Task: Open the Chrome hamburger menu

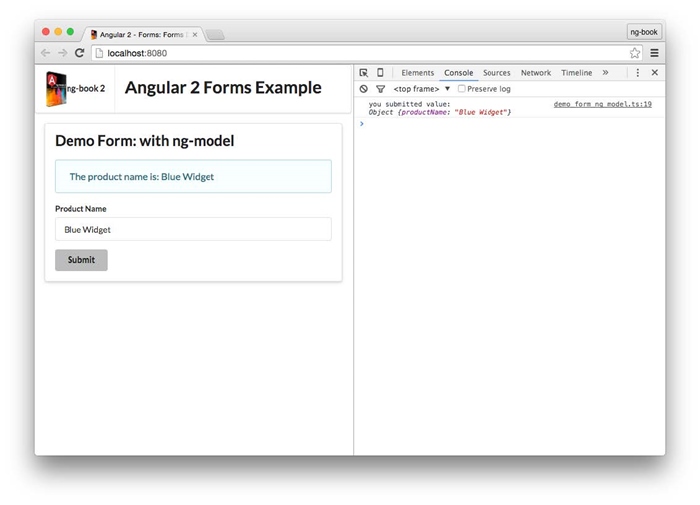Action: click(x=654, y=53)
